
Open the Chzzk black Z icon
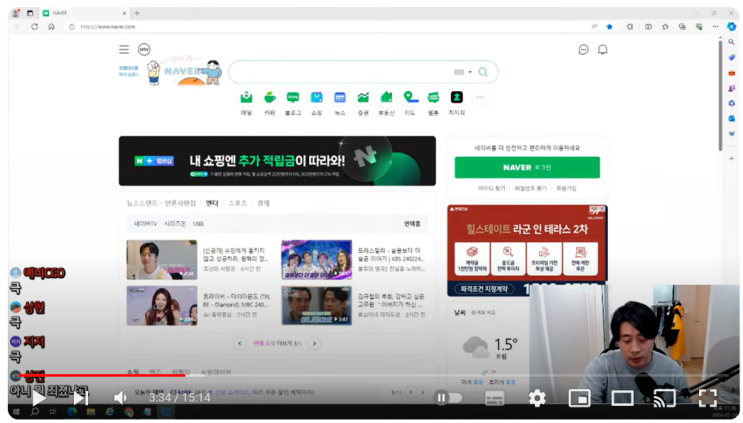click(457, 98)
